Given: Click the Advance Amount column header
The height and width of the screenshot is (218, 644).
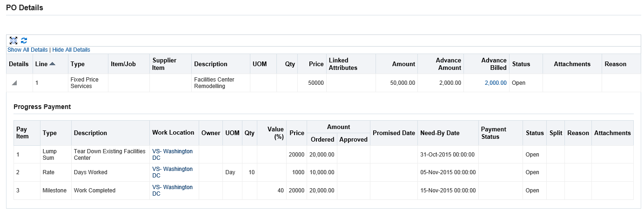Looking at the screenshot, I should point(448,64).
